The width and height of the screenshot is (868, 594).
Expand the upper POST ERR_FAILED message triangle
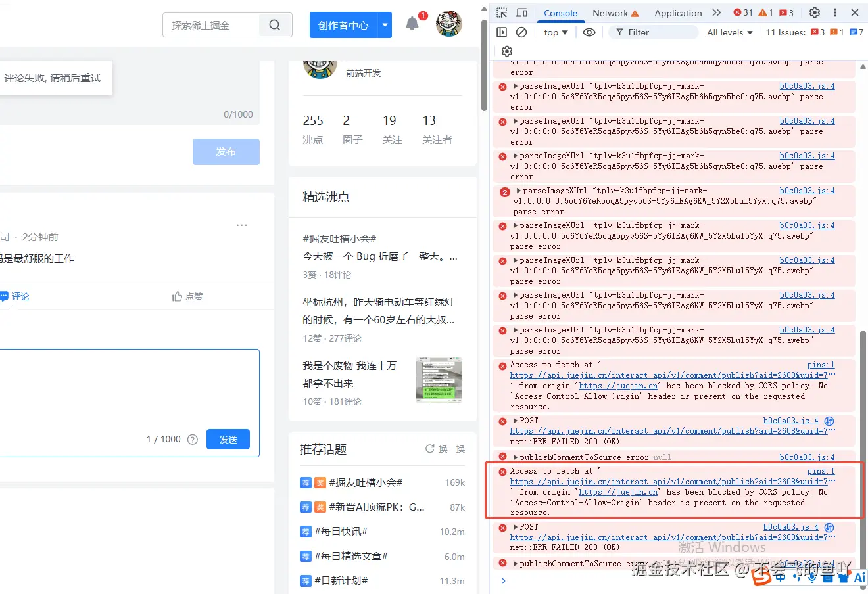point(516,421)
